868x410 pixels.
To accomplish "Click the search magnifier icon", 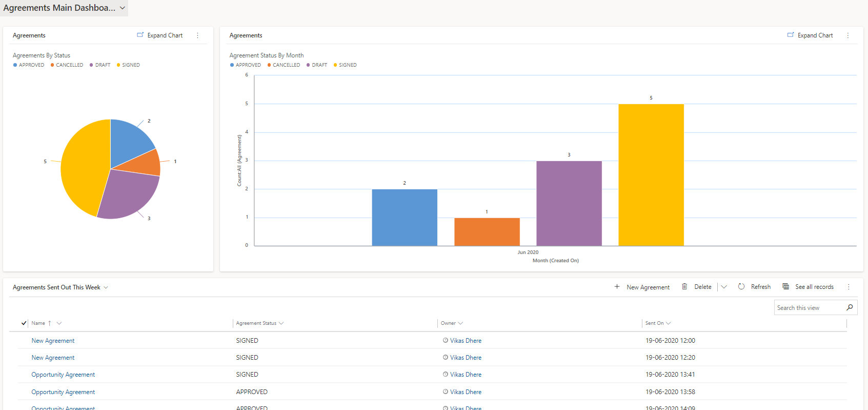I will (x=850, y=307).
